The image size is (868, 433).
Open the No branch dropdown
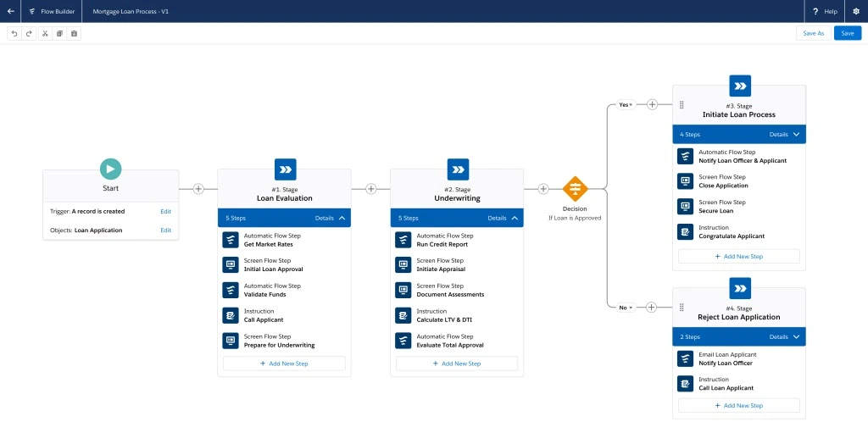pos(625,308)
